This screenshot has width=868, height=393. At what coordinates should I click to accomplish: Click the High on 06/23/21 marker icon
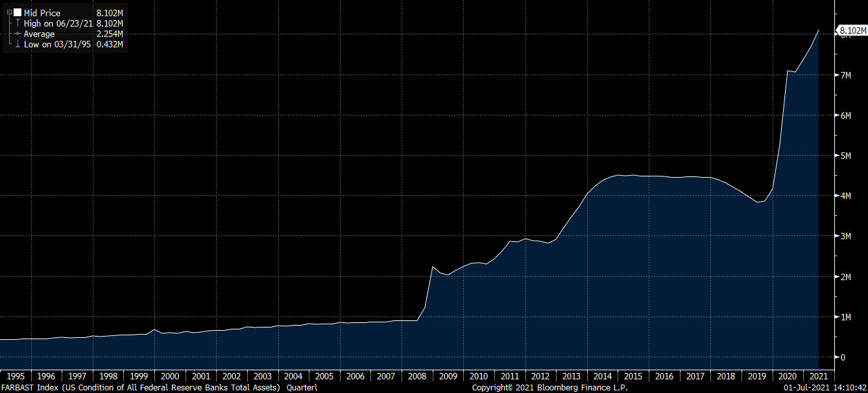(18, 23)
